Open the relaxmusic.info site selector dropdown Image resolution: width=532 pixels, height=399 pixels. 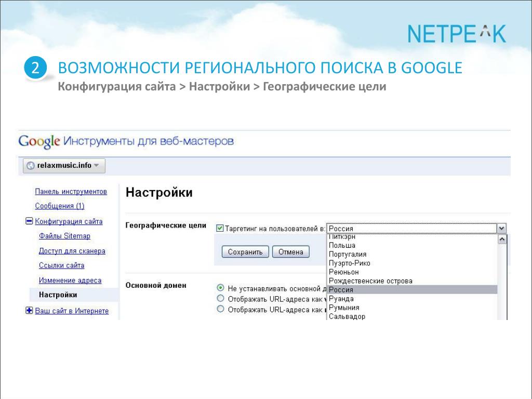pos(64,166)
